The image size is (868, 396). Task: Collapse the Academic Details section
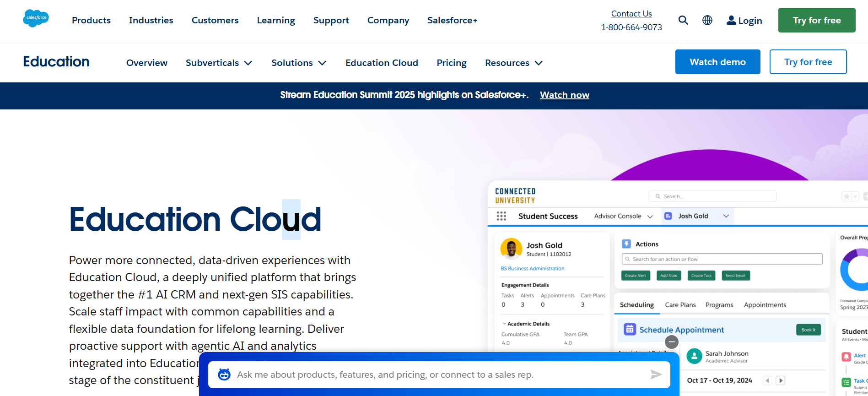[504, 324]
